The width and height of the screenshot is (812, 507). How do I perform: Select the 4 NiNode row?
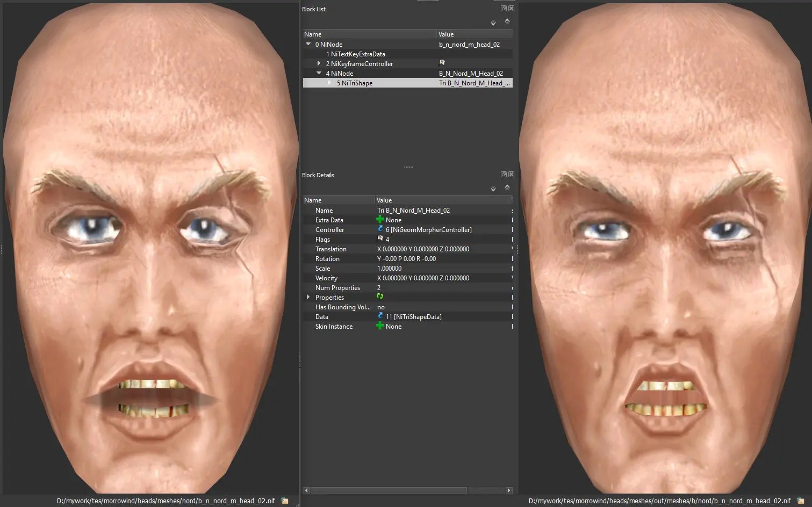(x=408, y=74)
